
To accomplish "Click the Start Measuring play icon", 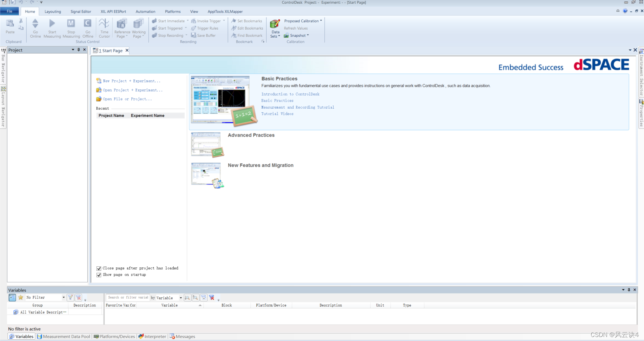I will [x=52, y=23].
